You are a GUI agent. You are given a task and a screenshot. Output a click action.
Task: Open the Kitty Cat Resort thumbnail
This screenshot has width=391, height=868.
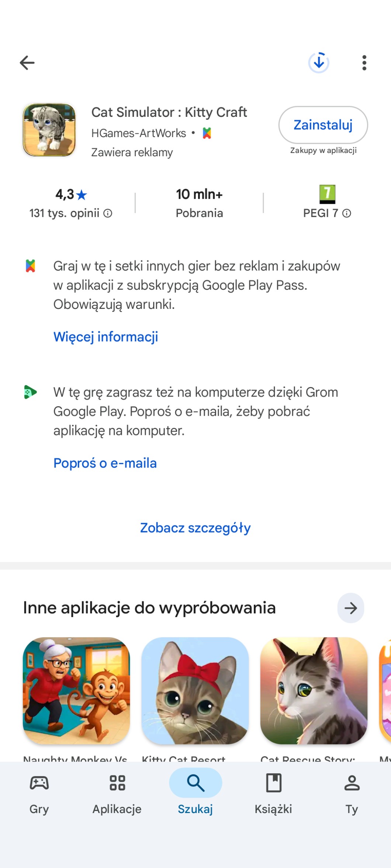pos(195,690)
